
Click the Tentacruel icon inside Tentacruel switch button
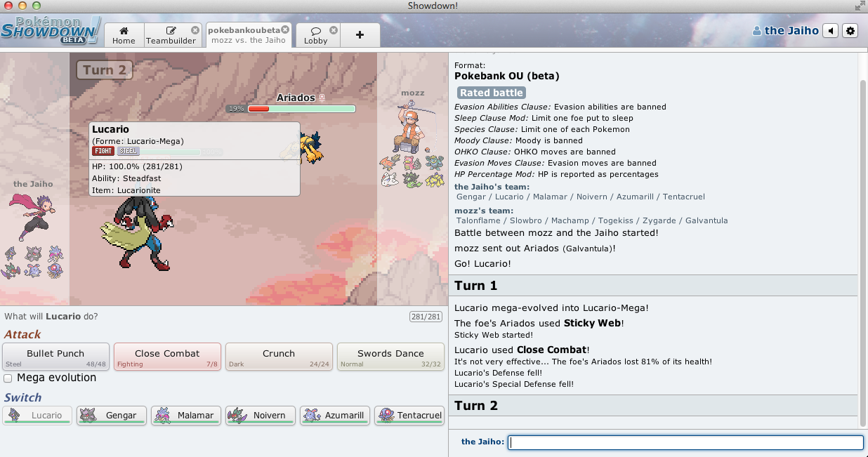point(386,415)
